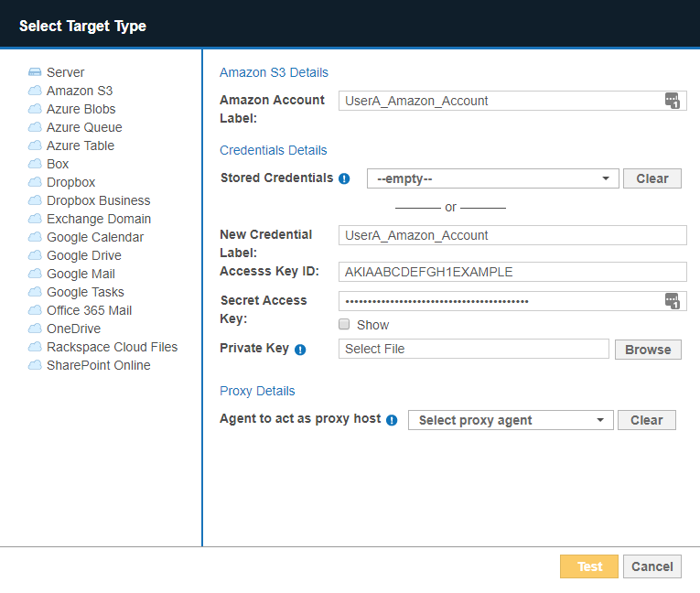Select Azure Blobs target type
700x593 pixels.
81,109
